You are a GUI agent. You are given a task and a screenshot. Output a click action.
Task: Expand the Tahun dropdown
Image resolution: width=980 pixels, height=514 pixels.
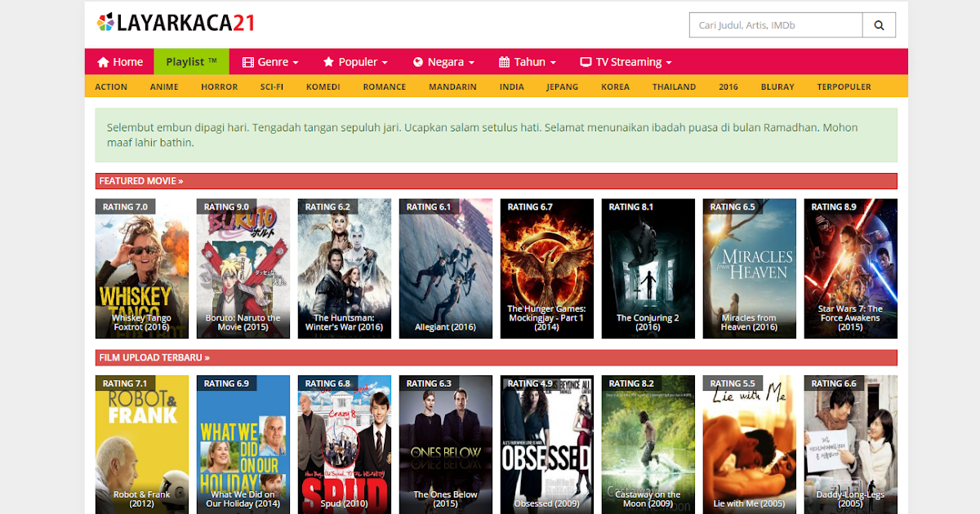(527, 61)
